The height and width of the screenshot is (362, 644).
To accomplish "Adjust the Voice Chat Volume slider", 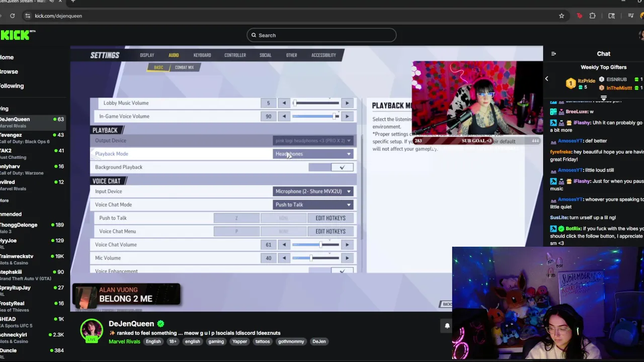I will tap(315, 245).
